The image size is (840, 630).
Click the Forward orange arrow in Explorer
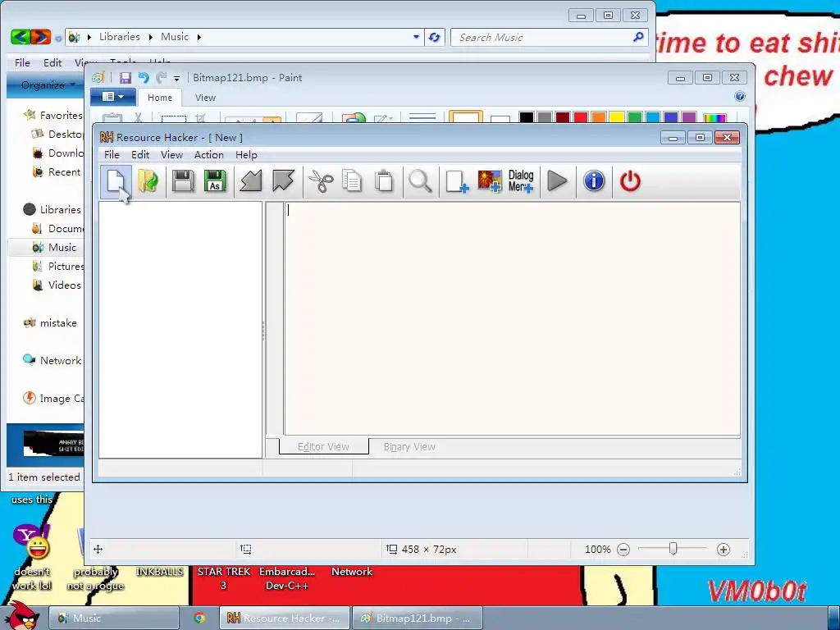pos(41,37)
